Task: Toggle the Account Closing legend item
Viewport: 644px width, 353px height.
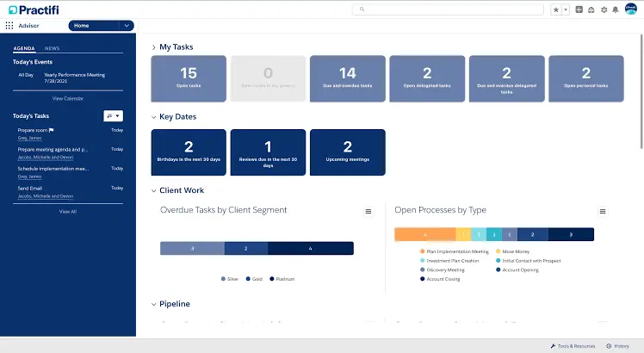Action: point(440,279)
